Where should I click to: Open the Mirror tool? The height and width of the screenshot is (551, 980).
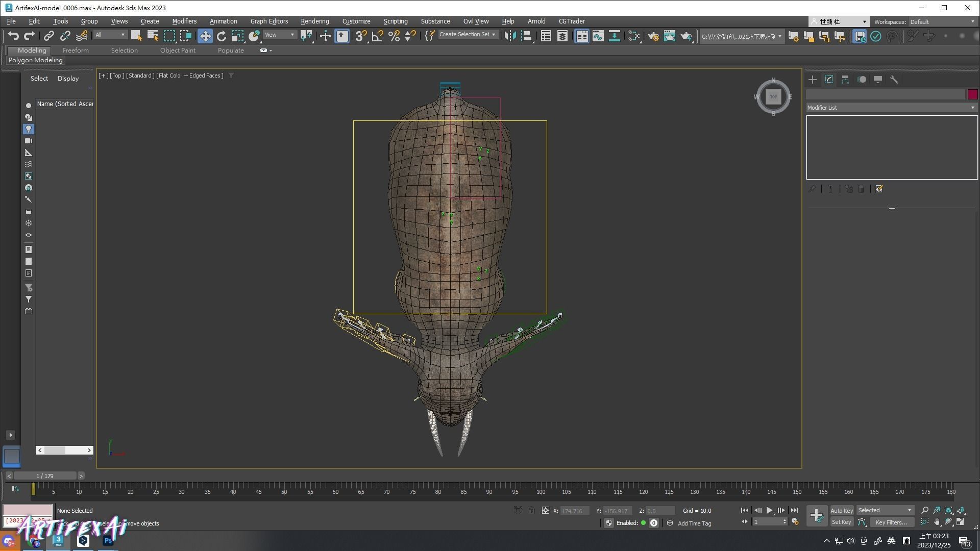[x=510, y=36]
